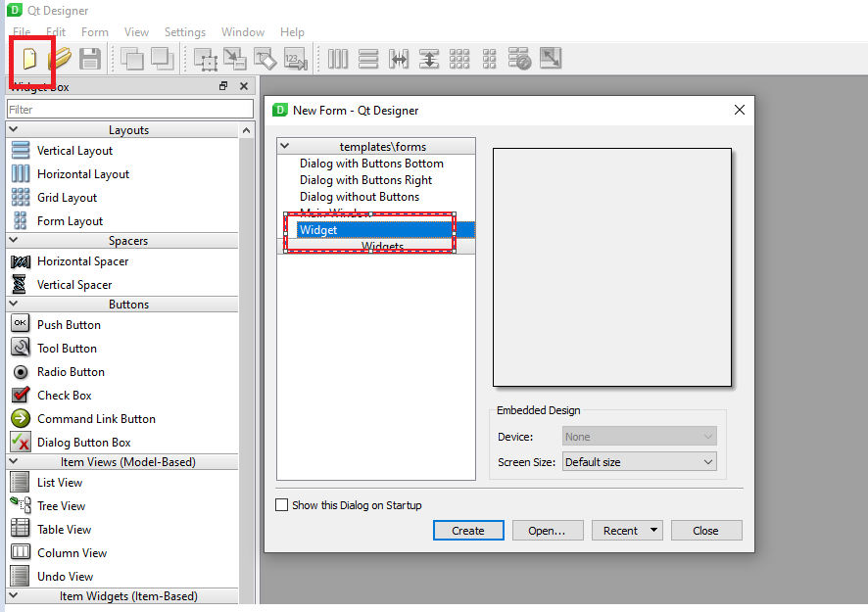
Task: Apply Lay Out in a Form Layout icon
Action: (490, 59)
